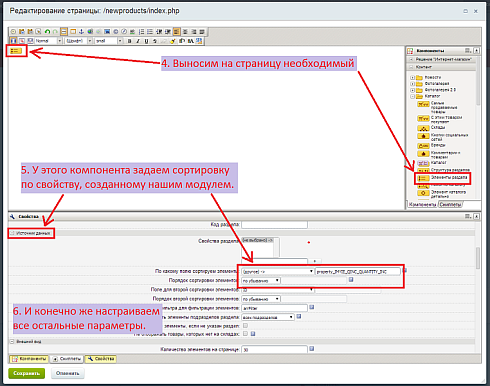Screen dimensions: 490x386
Task: Click hint icon beside the filter name field
Action: pyautogui.click(x=311, y=307)
